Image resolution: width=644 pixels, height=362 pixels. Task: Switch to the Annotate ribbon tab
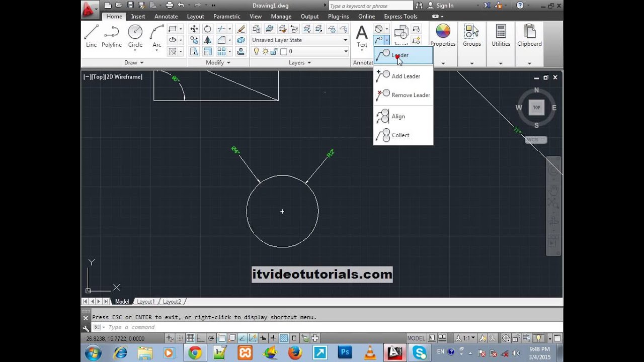pyautogui.click(x=166, y=17)
